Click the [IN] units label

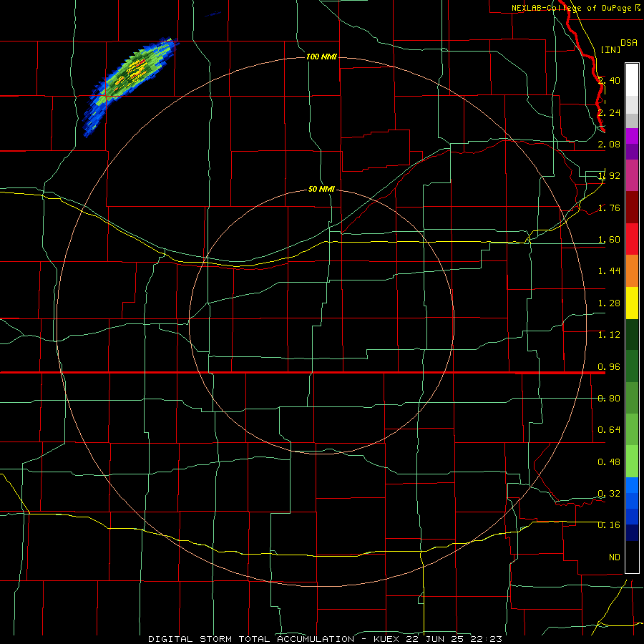[610, 49]
